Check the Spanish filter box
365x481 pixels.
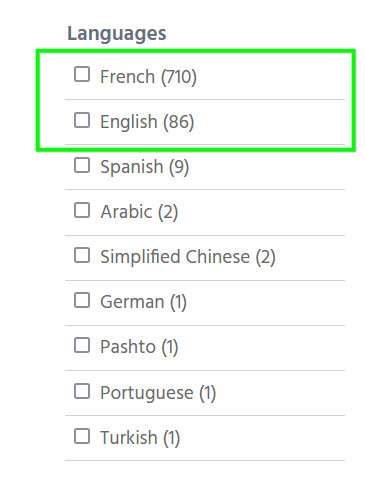point(82,165)
